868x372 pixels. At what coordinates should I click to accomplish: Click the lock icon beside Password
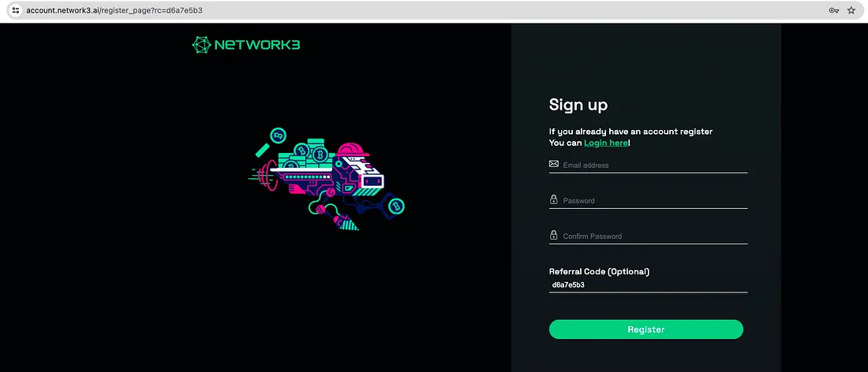pos(554,199)
